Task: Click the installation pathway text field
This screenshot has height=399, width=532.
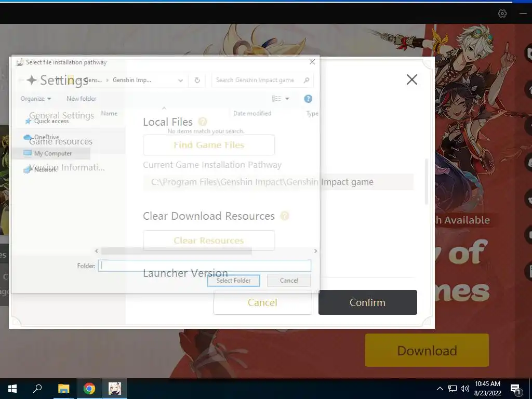Action: point(278,182)
